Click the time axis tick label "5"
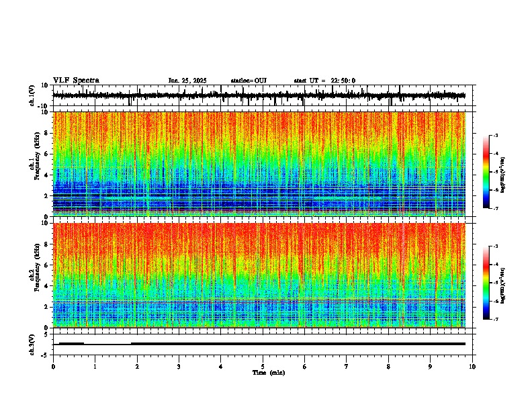 263,367
